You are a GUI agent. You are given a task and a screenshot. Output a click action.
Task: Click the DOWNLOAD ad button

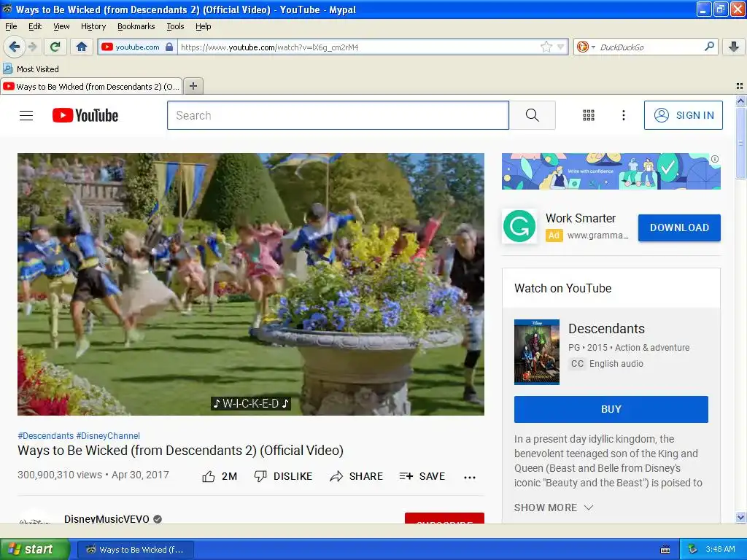point(679,227)
